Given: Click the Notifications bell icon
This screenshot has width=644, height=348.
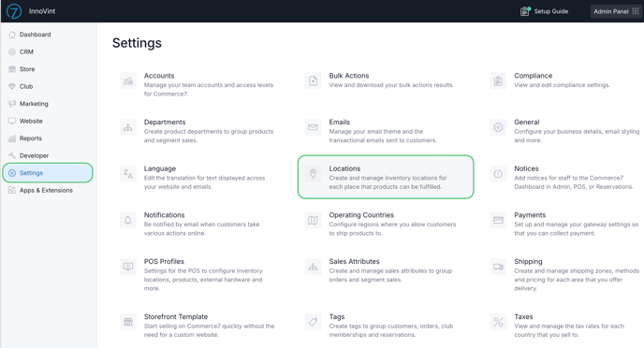Looking at the screenshot, I should (128, 221).
